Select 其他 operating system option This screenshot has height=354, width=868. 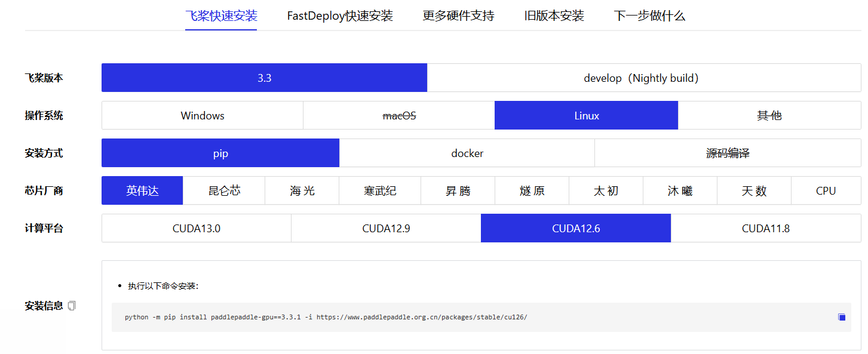pyautogui.click(x=769, y=115)
